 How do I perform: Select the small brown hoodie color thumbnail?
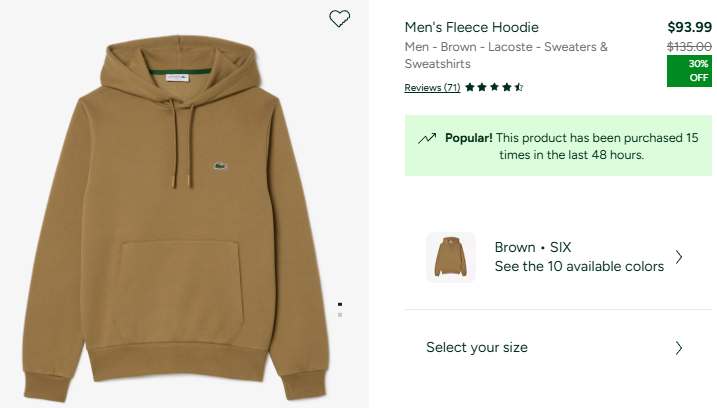tap(451, 257)
